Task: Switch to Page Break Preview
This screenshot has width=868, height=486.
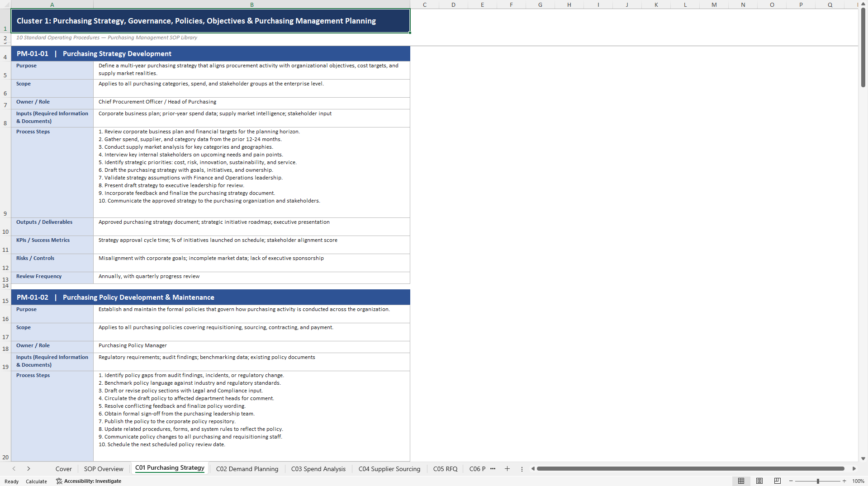Action: coord(777,481)
